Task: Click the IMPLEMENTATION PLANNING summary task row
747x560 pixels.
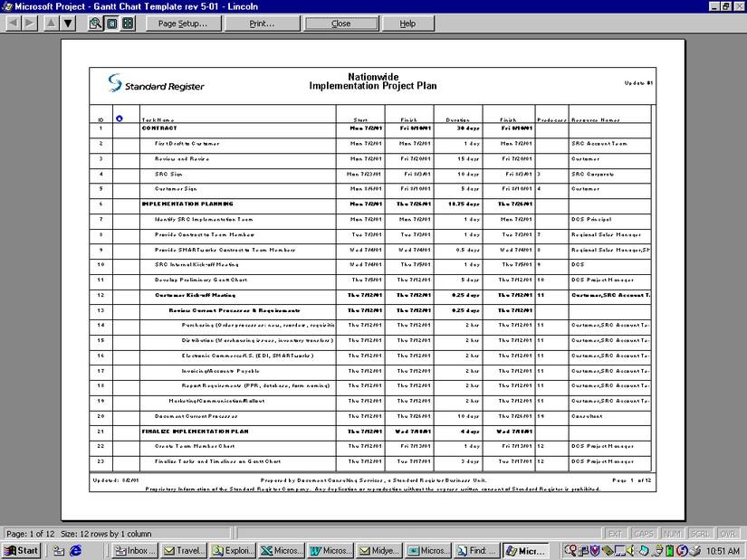Action: coord(370,204)
